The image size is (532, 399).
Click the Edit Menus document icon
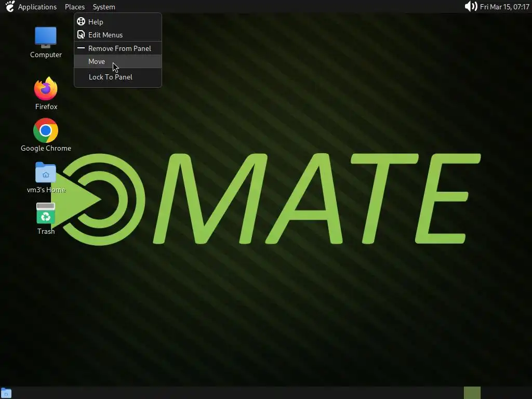[81, 35]
